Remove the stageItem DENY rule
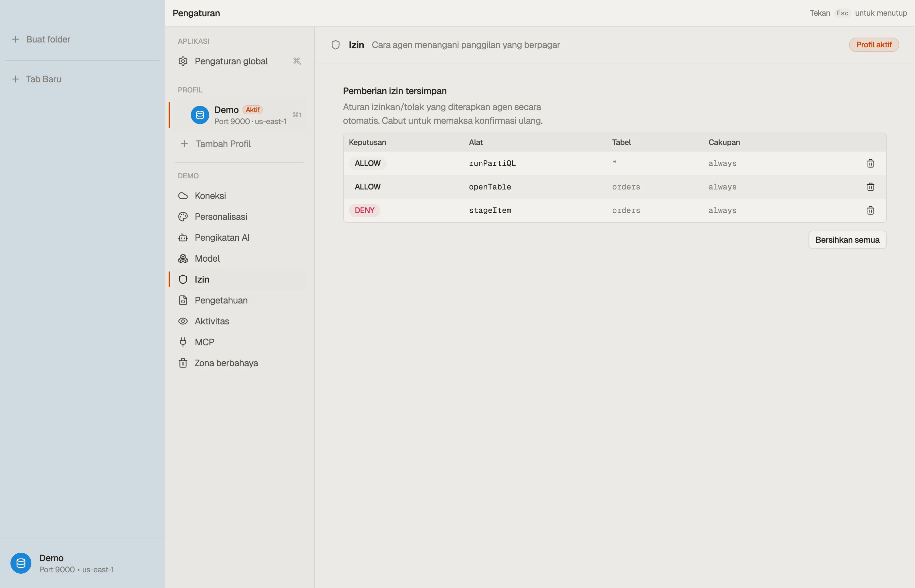 (x=870, y=210)
